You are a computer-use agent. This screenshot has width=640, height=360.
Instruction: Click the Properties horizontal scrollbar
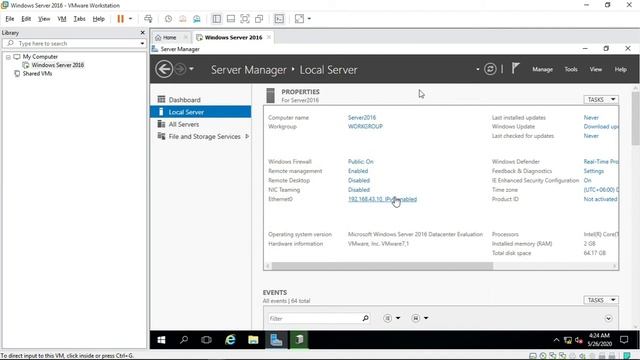(382, 266)
